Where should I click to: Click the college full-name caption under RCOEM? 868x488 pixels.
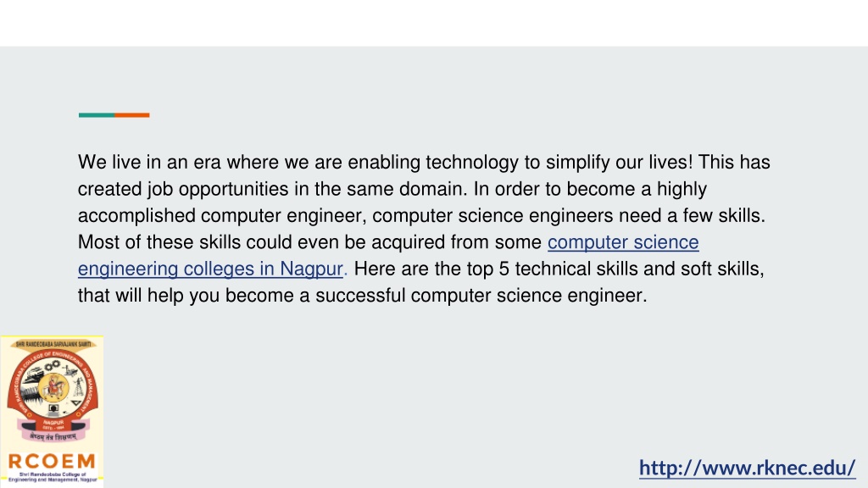[52, 477]
